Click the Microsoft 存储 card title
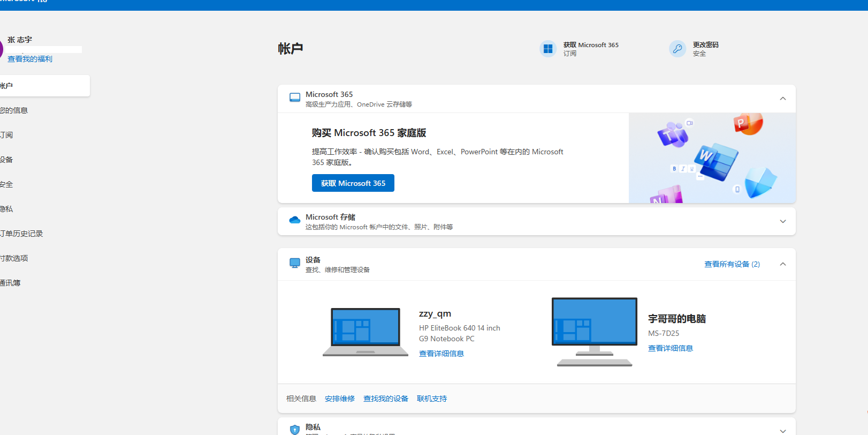 pyautogui.click(x=330, y=217)
